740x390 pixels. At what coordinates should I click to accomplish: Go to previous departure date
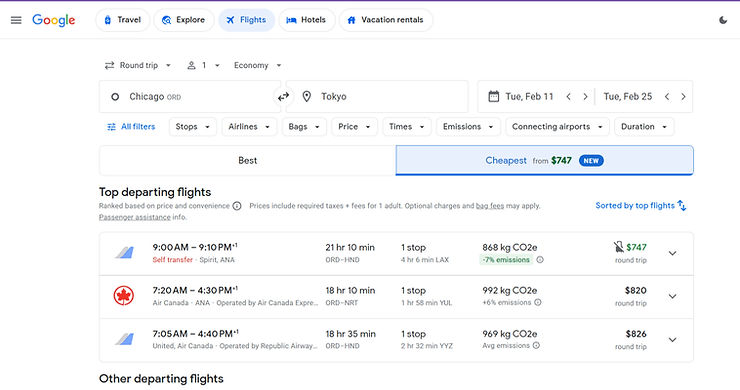[x=569, y=97]
